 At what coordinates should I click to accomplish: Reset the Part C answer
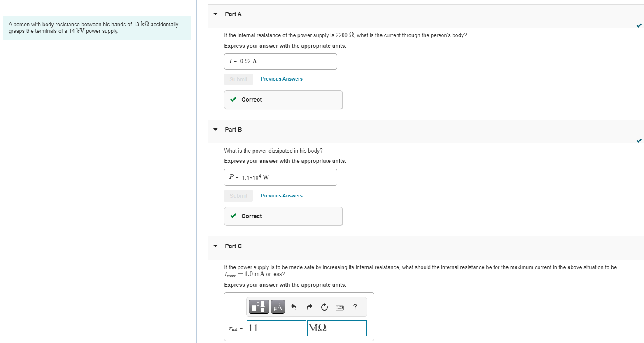324,307
